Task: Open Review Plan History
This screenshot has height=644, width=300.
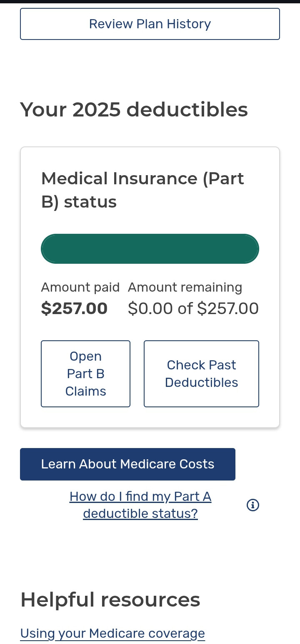Action: click(150, 24)
